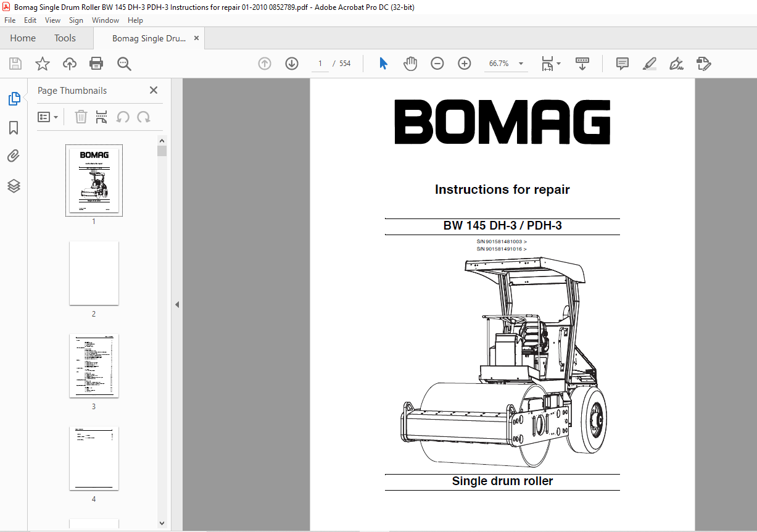
Task: Open the thumbnails options menu dropdown
Action: tap(48, 117)
